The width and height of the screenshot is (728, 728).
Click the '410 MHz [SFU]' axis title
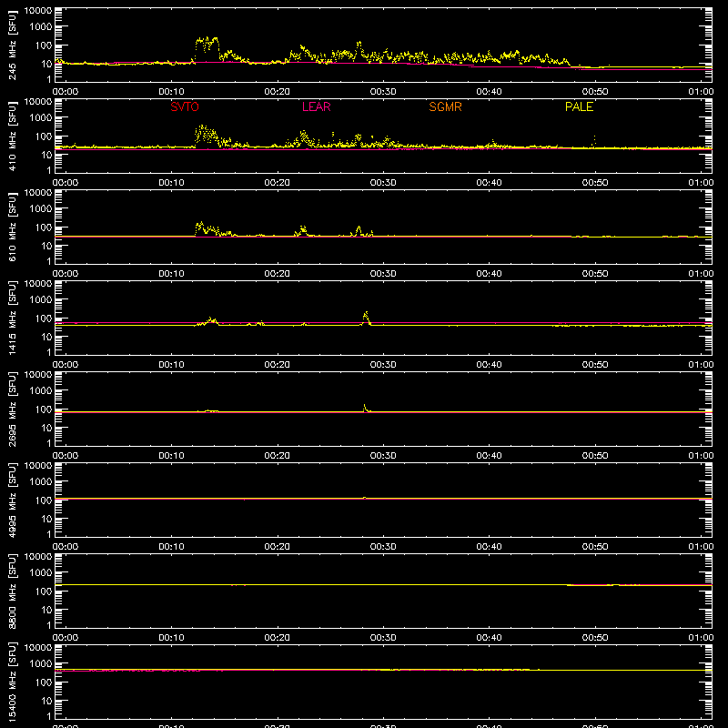pos(12,136)
